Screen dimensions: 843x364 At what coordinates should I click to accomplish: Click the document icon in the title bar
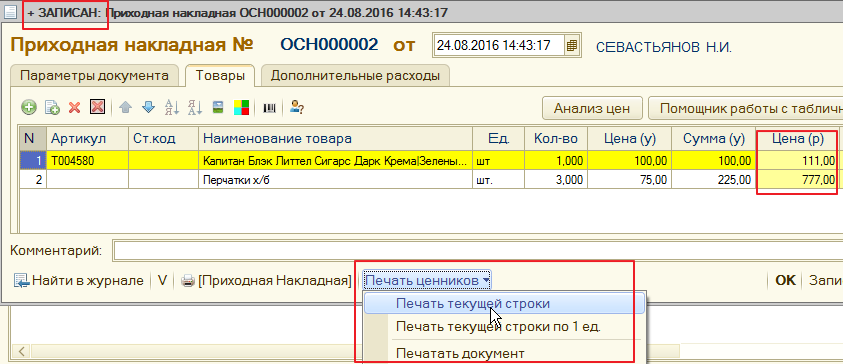coord(10,11)
